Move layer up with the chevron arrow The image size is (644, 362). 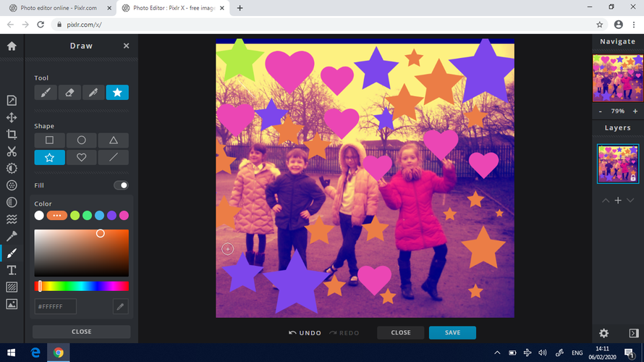[606, 200]
